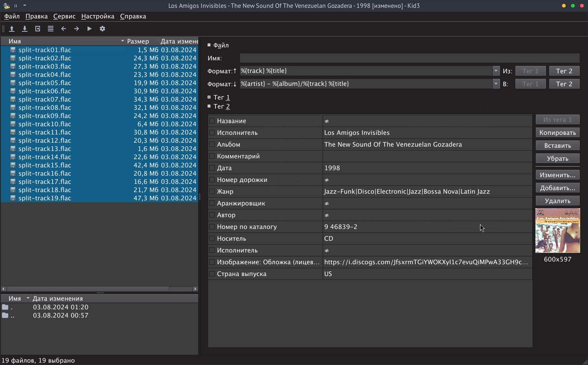Open the Файл menu
This screenshot has width=588, height=365.
coord(12,16)
